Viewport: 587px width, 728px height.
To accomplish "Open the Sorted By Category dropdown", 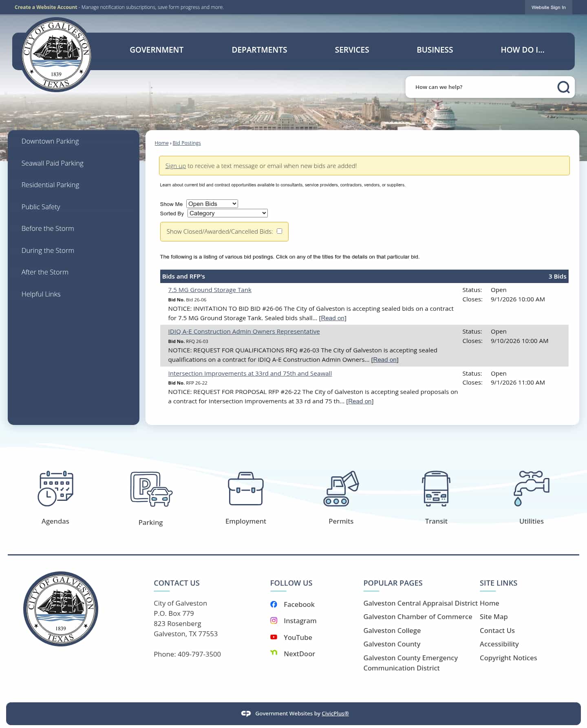I will [227, 213].
